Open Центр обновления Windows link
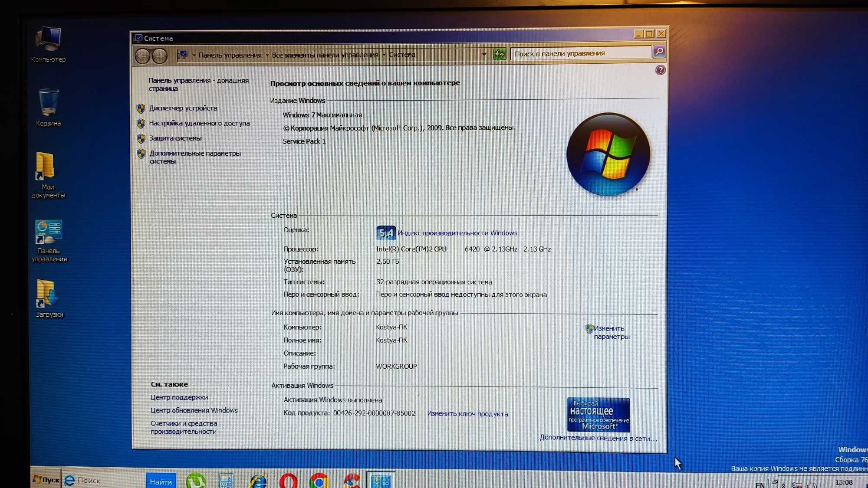Image resolution: width=868 pixels, height=488 pixels. coord(194,410)
